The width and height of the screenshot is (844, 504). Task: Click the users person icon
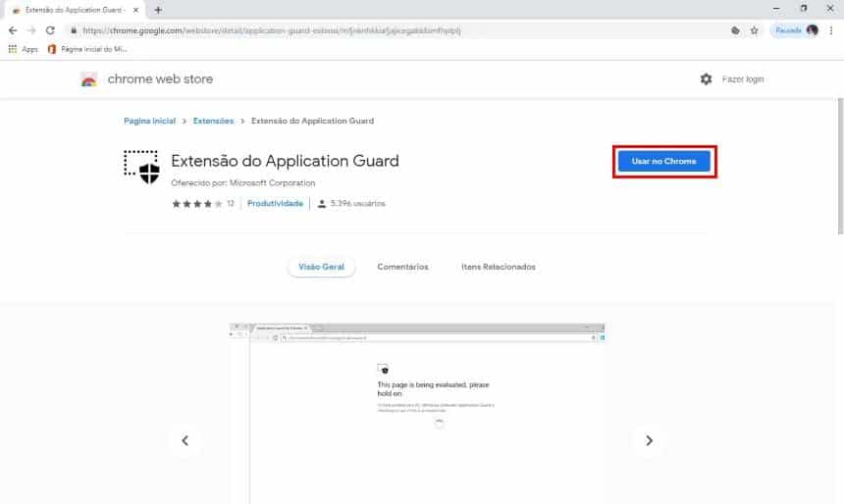click(321, 203)
